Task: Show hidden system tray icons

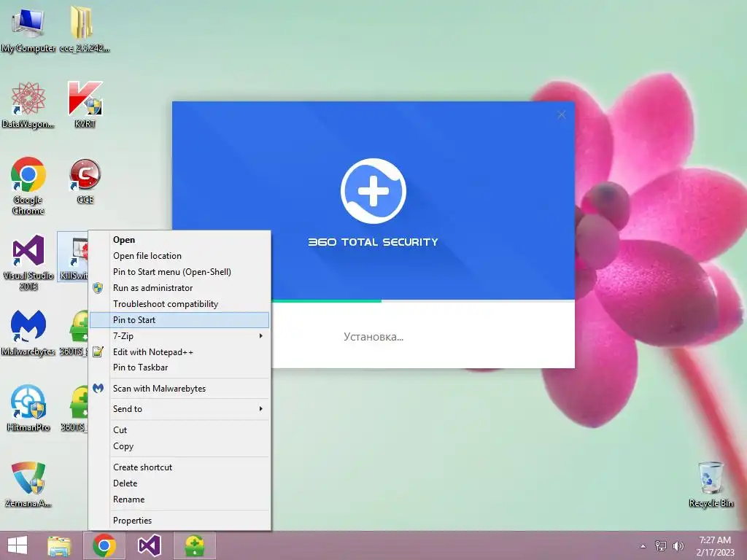Action: [643, 546]
